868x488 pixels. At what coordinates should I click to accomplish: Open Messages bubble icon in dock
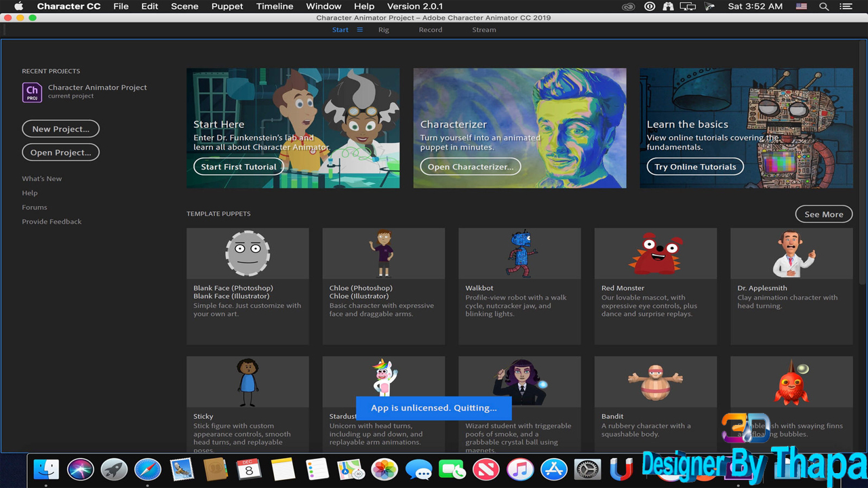point(418,469)
